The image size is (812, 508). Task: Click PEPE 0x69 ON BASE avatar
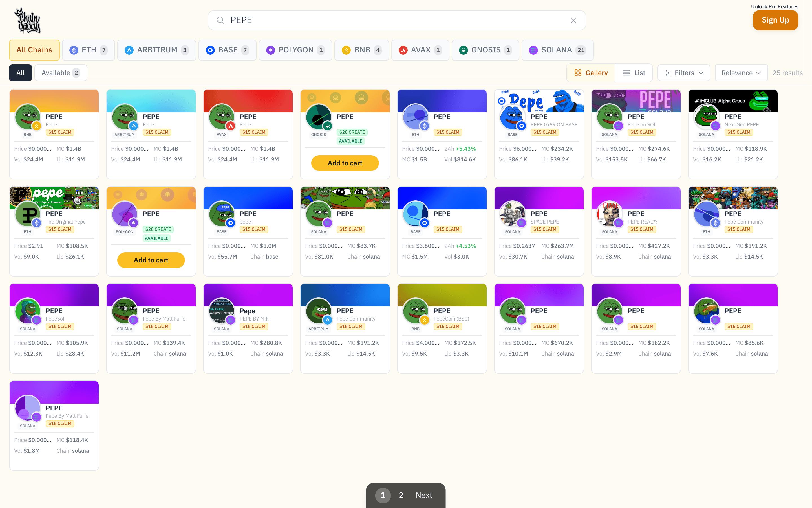tap(512, 117)
